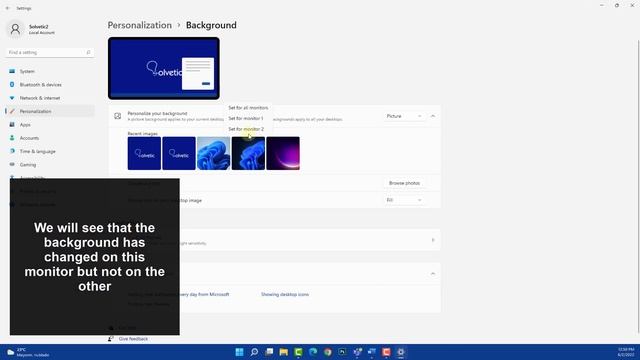The image size is (640, 360).
Task: Click the Find a setting search box
Action: click(49, 52)
